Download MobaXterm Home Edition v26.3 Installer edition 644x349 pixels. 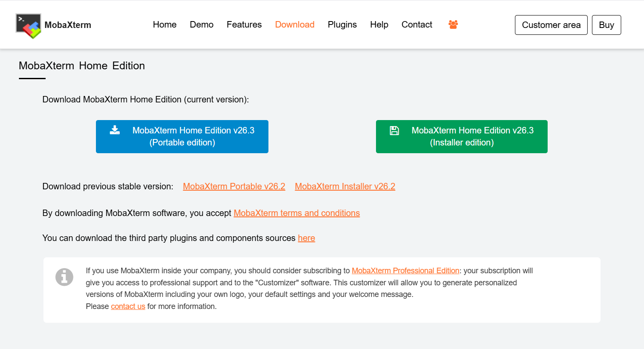462,136
